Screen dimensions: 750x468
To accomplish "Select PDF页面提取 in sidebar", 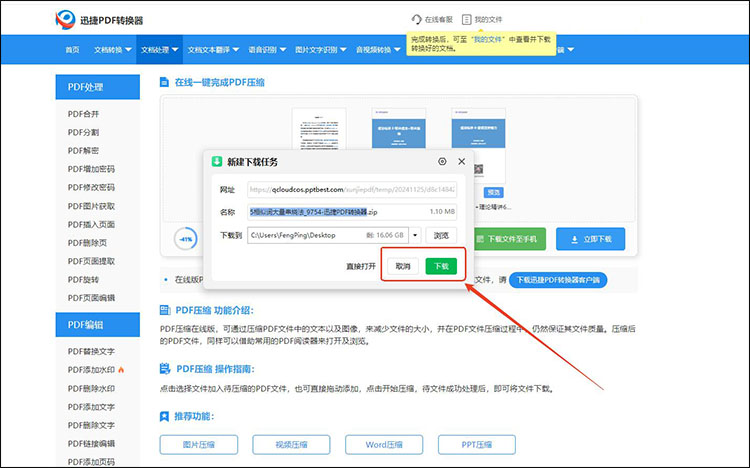I will tap(91, 261).
